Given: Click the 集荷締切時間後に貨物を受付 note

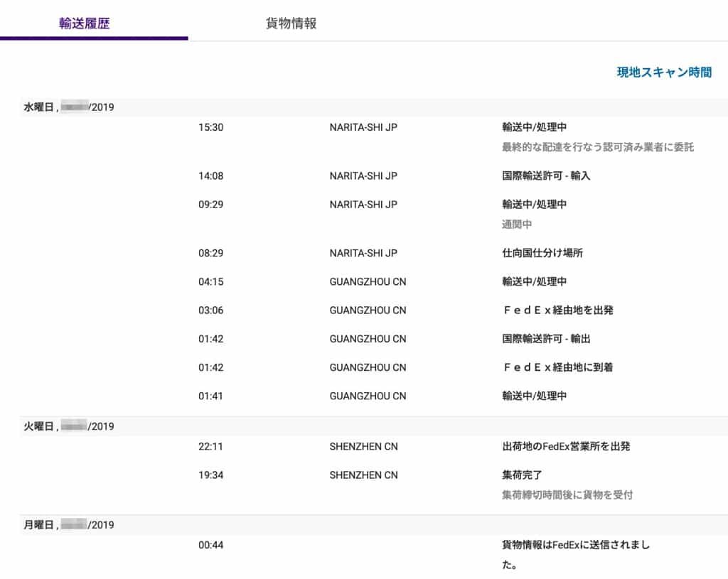Looking at the screenshot, I should (567, 495).
